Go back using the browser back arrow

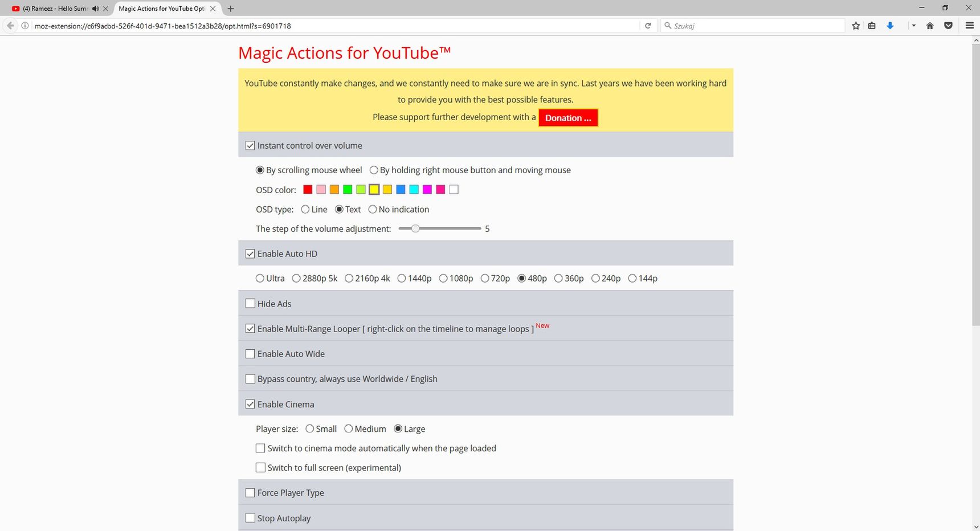coord(10,26)
